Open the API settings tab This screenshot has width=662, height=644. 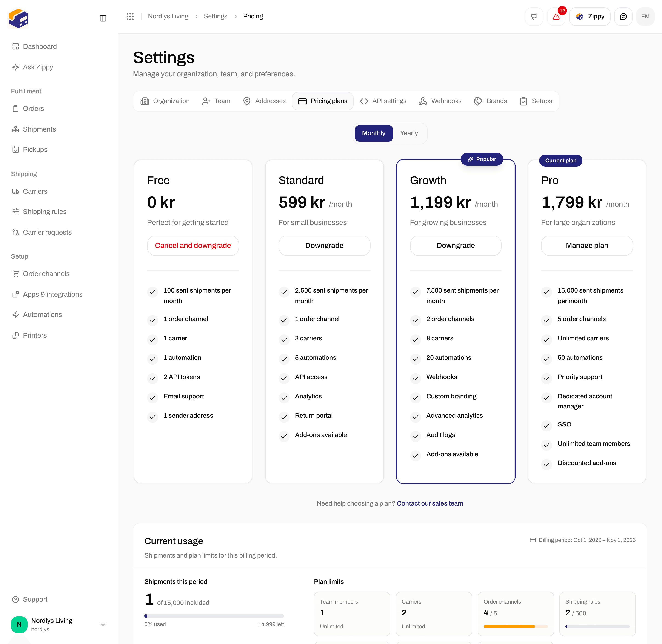(x=383, y=101)
